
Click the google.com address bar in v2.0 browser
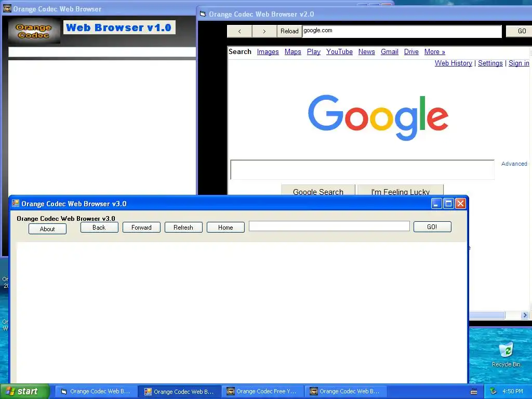click(402, 31)
